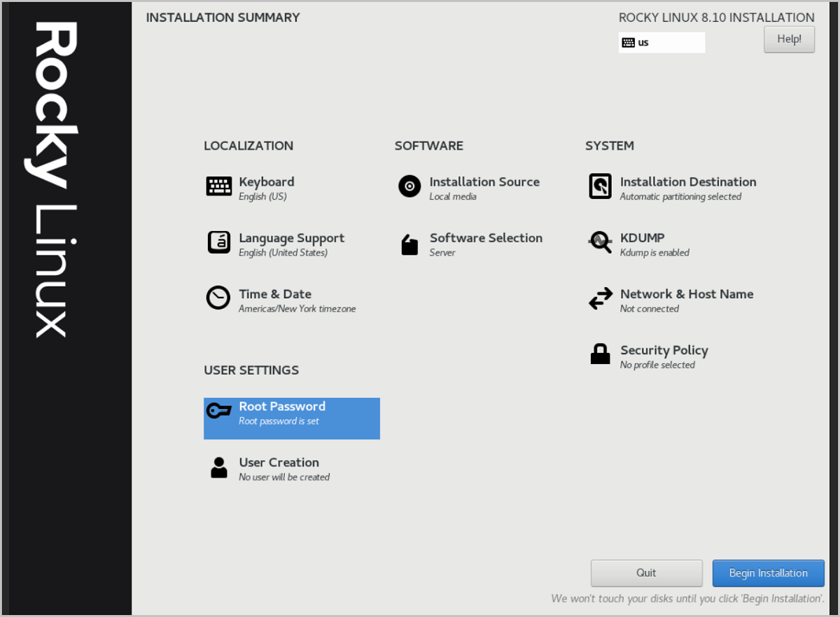Open Language Support via its icon
The image size is (840, 617).
pos(218,242)
